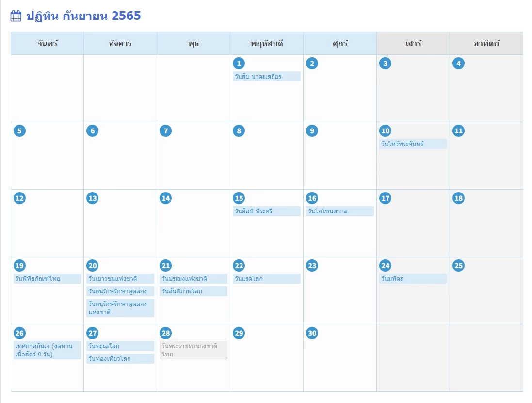Image resolution: width=532 pixels, height=403 pixels.
Task: Select date circle 10 on Saturday
Action: (385, 131)
